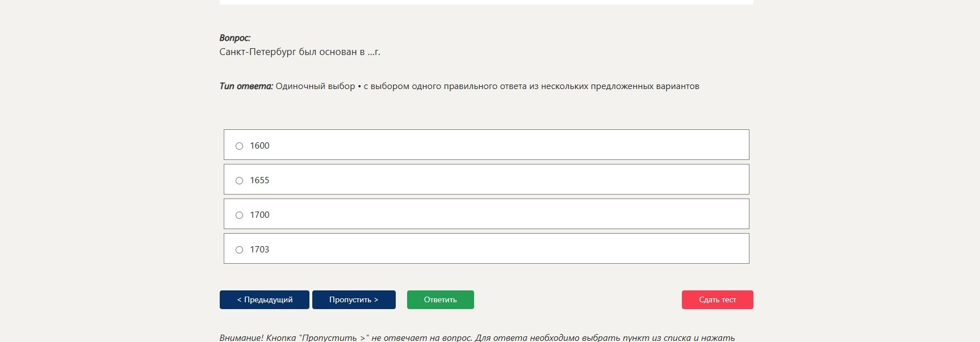Viewport: 980px width, 342px height.
Task: Choose the 1700 radio option
Action: [x=239, y=215]
